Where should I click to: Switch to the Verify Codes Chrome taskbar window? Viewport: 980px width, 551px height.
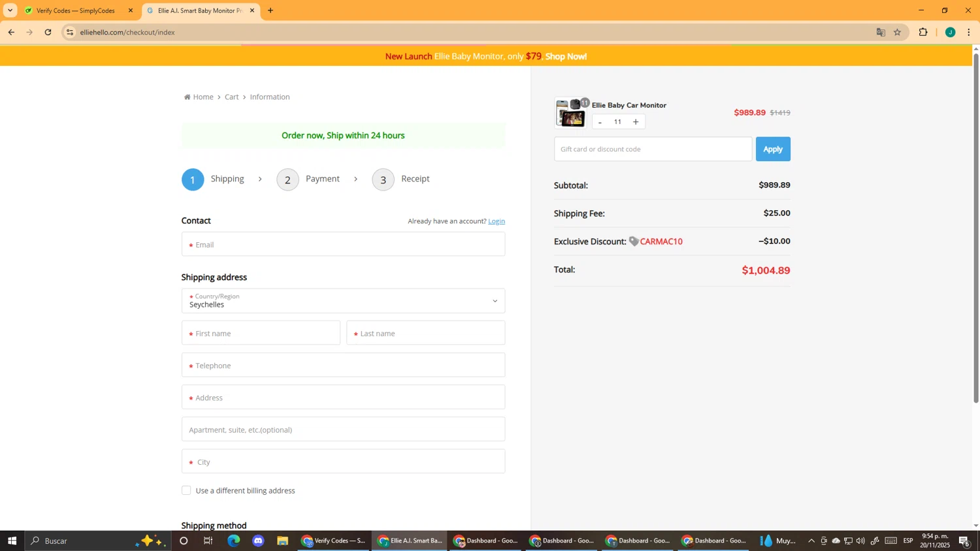coord(333,541)
